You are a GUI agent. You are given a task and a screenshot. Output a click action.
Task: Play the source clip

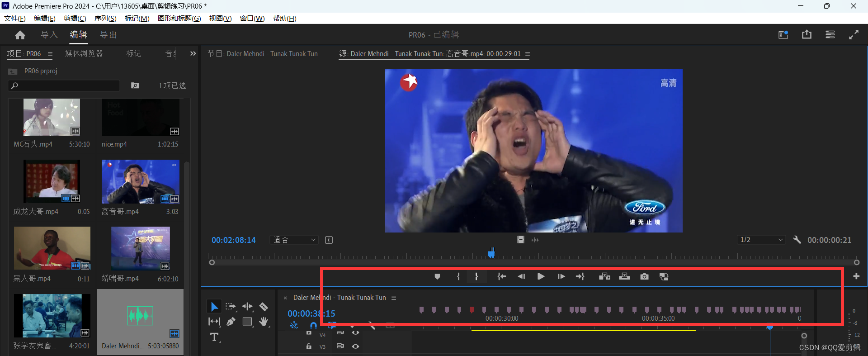(x=541, y=276)
